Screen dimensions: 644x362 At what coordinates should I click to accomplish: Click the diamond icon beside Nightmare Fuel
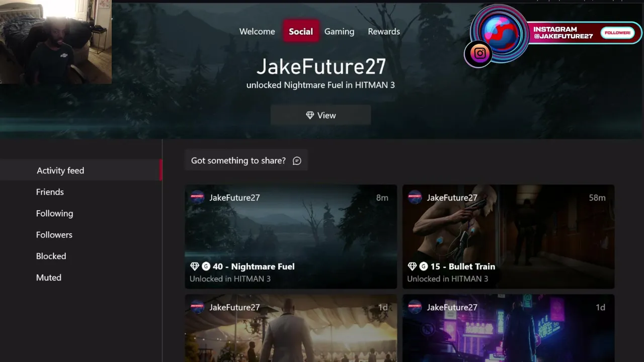pyautogui.click(x=195, y=266)
